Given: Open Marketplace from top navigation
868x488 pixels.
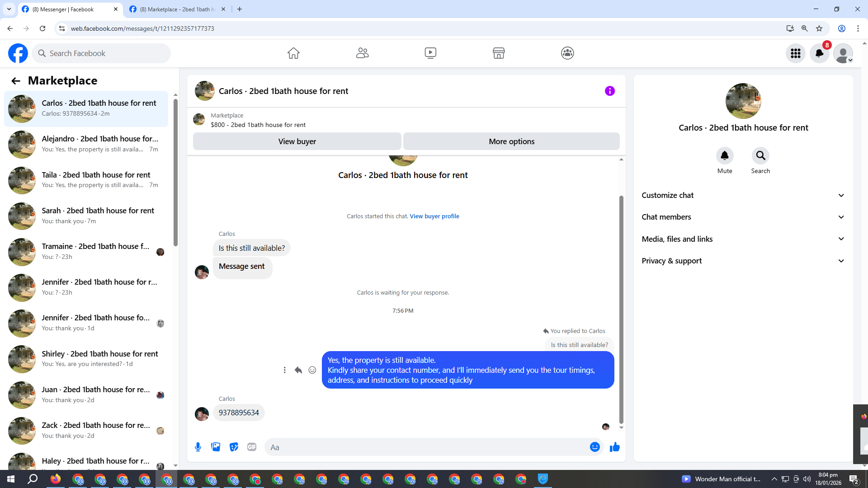Looking at the screenshot, I should point(499,53).
